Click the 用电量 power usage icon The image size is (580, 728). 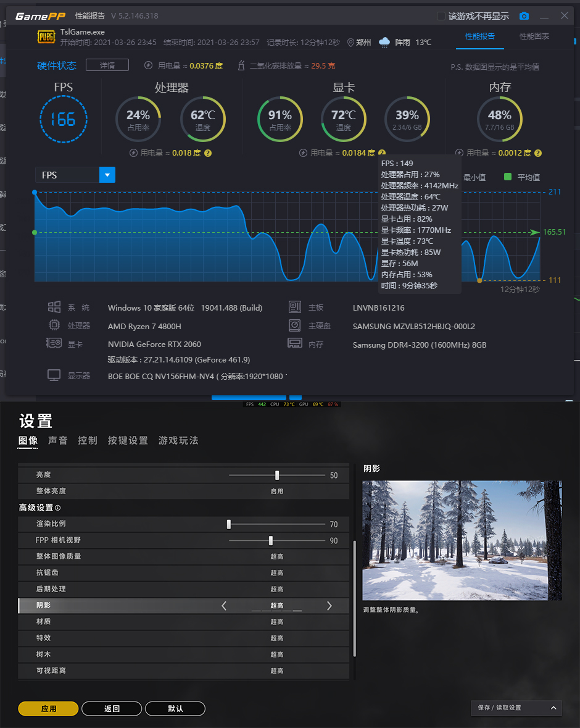point(148,65)
